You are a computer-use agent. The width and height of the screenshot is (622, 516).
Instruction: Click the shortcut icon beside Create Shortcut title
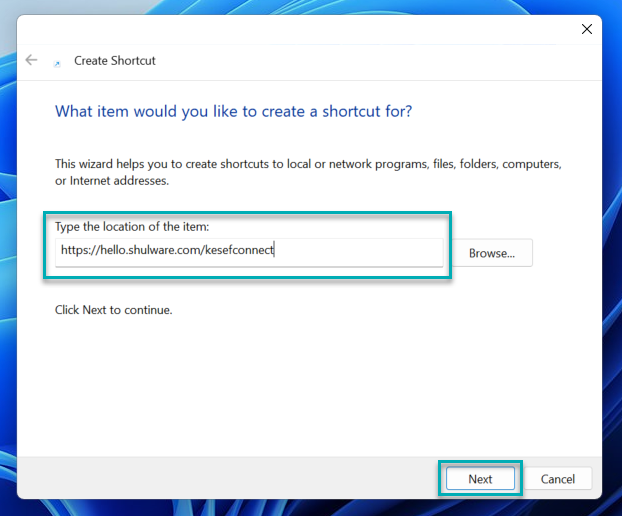pyautogui.click(x=57, y=62)
